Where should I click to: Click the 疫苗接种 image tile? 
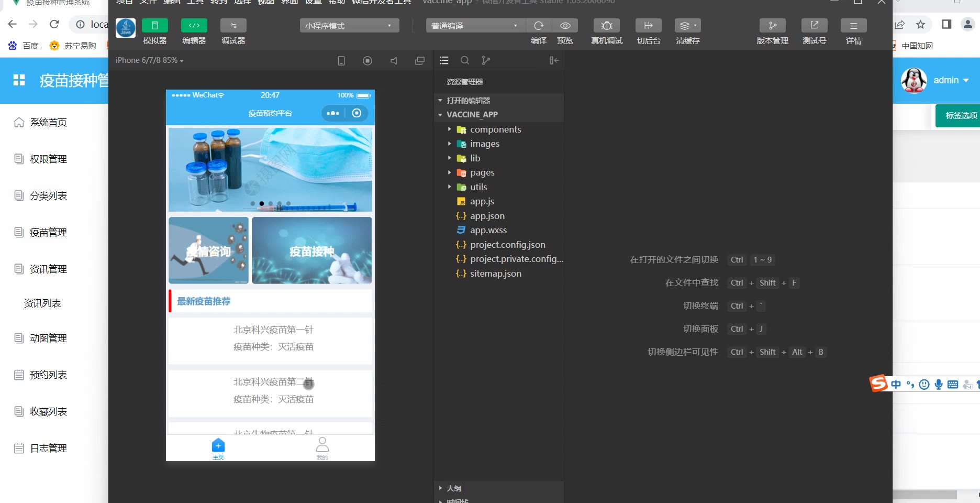(312, 250)
